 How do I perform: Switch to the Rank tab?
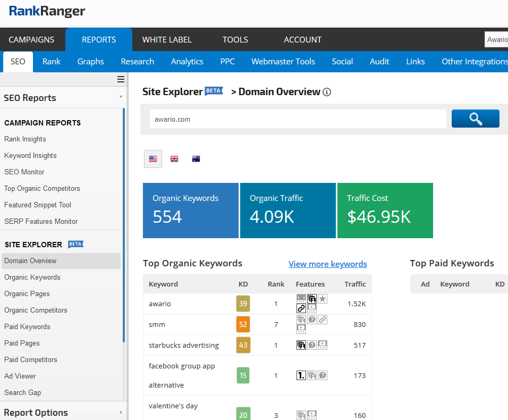click(51, 62)
